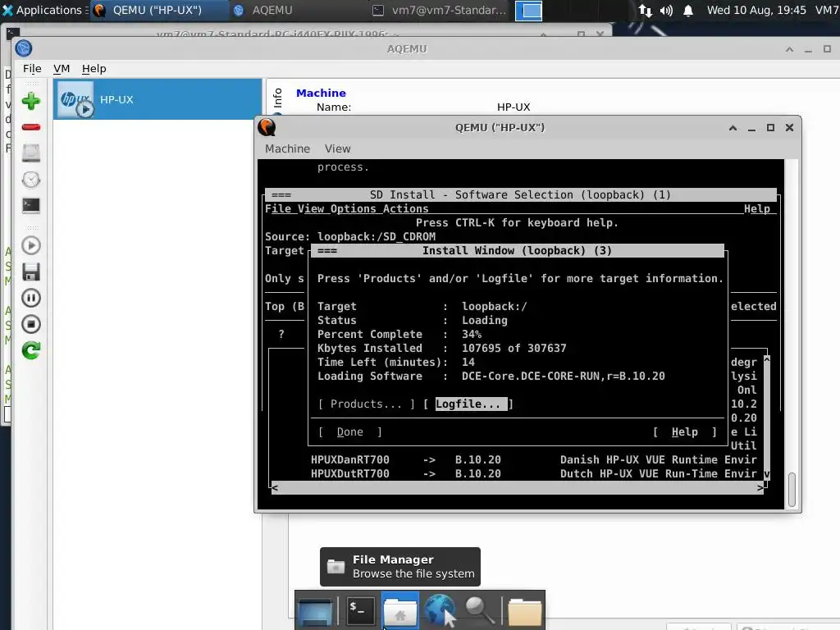
Task: Click the horizontal scrollbar in product list
Action: 517,487
